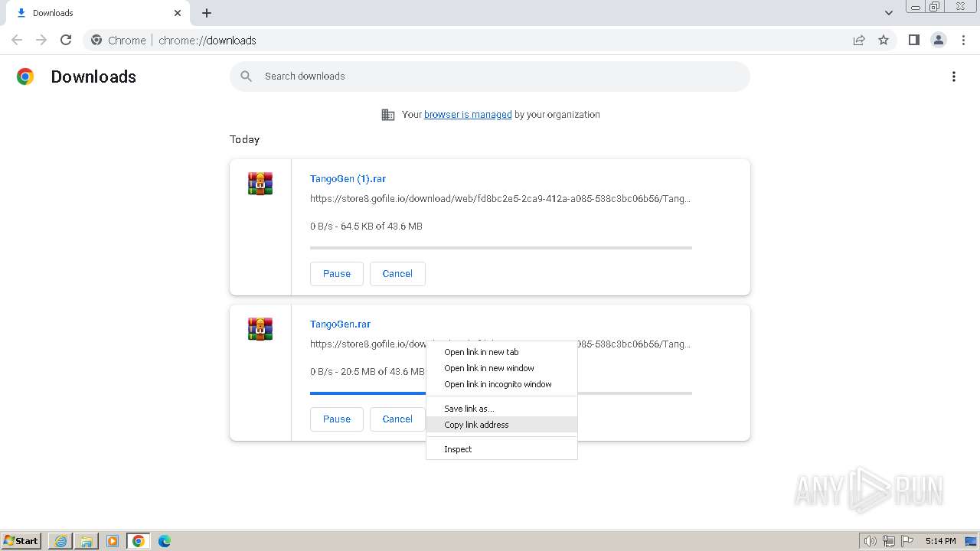Open Windows Media Player from taskbar

point(113,541)
